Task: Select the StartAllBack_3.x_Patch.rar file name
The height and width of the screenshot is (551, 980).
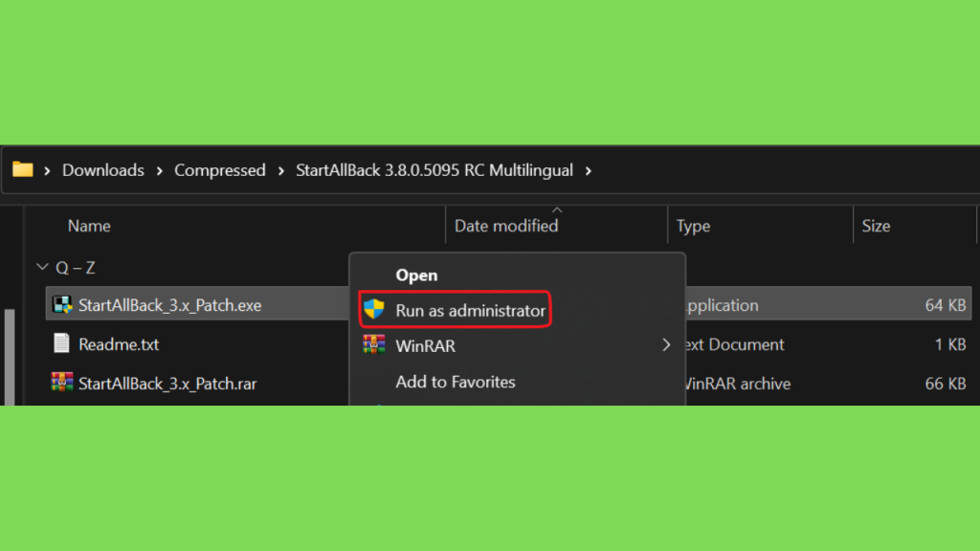Action: click(167, 384)
